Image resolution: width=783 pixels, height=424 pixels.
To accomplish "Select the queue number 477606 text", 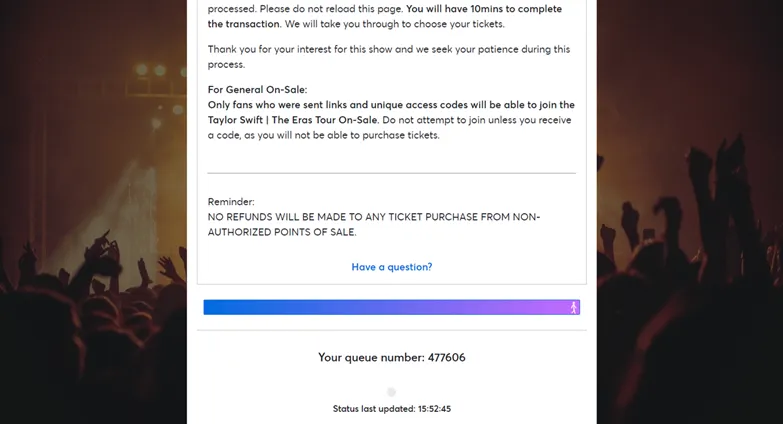I will [x=446, y=358].
